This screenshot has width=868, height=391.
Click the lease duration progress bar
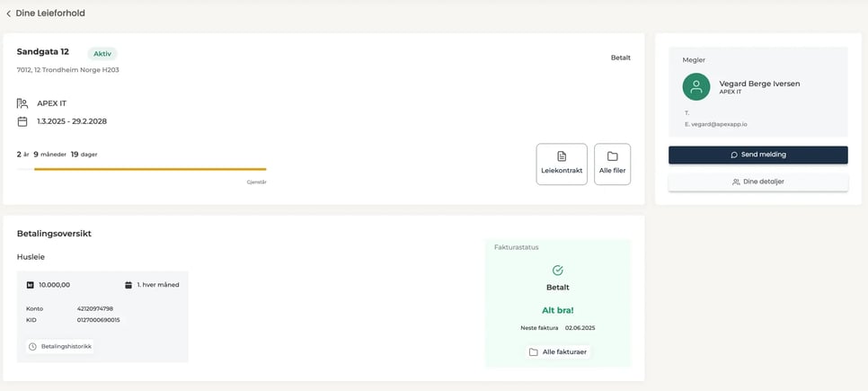(150, 169)
